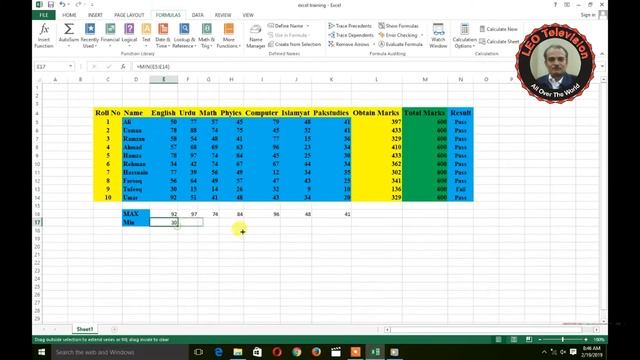Open the FILE tab
The width and height of the screenshot is (640, 360).
click(44, 15)
